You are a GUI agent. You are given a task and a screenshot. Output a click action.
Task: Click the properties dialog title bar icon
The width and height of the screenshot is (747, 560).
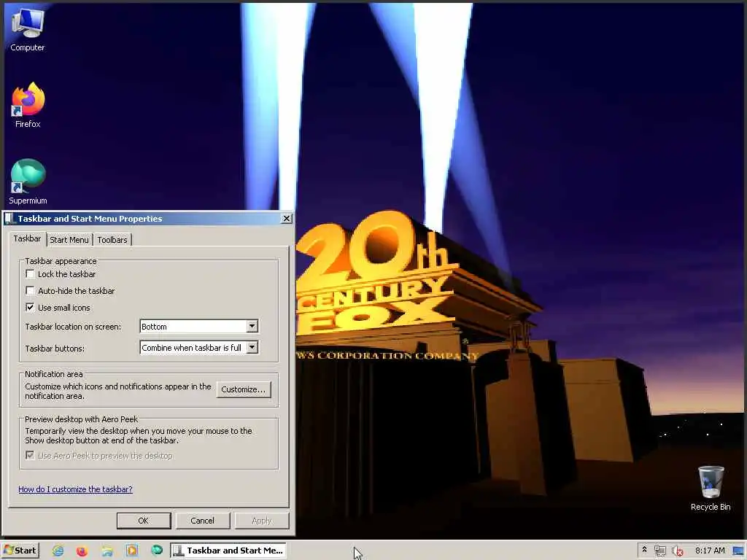click(x=9, y=219)
